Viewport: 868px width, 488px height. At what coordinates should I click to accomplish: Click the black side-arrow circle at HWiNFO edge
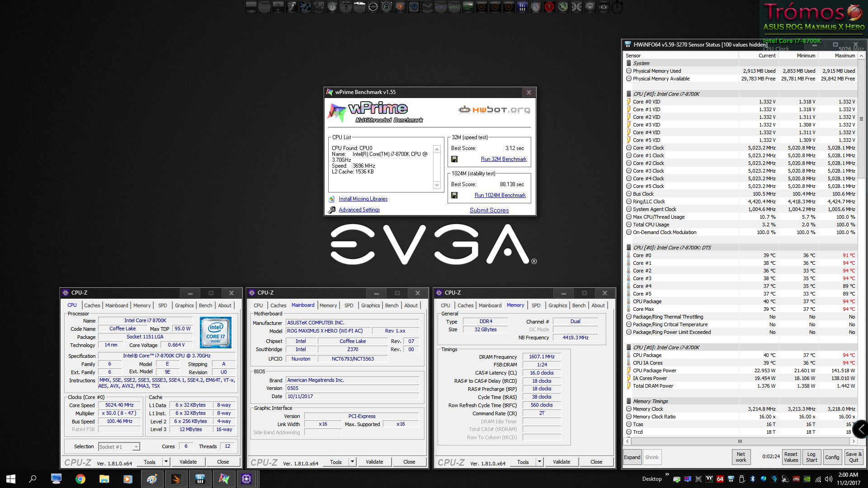click(860, 429)
